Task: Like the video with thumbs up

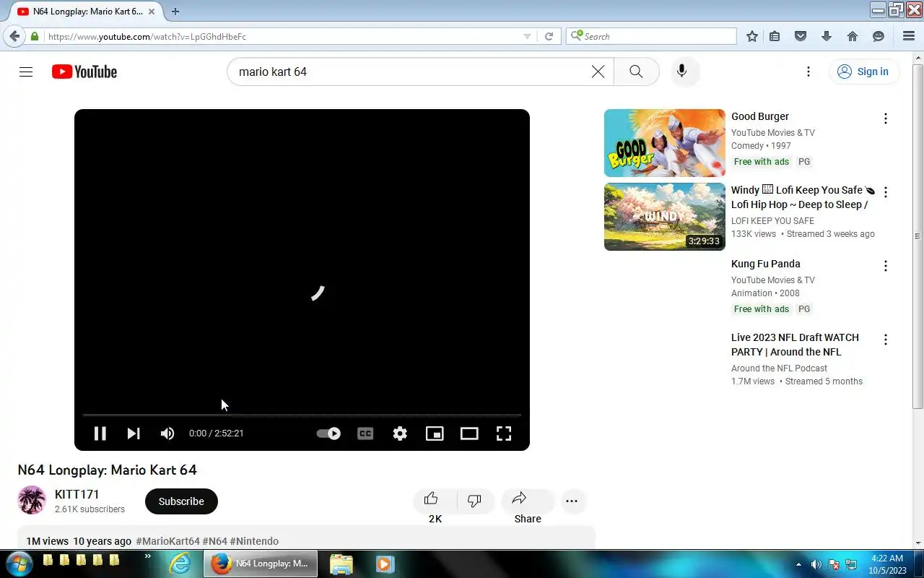Action: click(x=432, y=500)
